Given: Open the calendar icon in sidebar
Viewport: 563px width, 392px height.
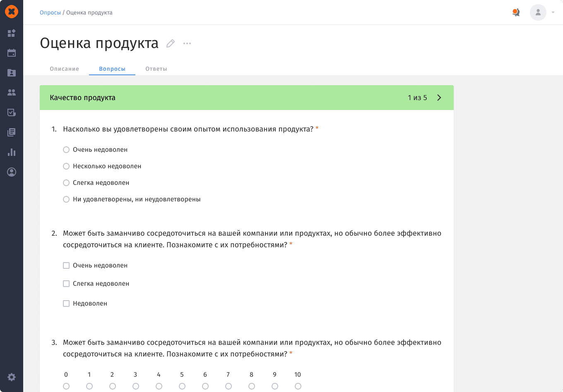Looking at the screenshot, I should point(12,53).
